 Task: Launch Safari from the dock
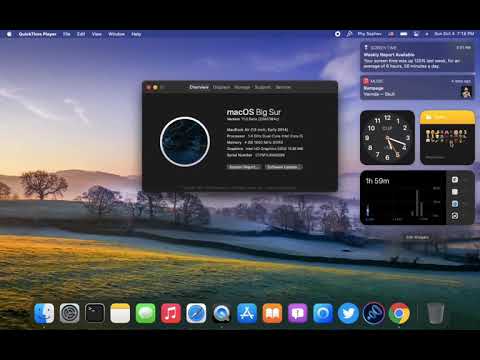(196, 313)
